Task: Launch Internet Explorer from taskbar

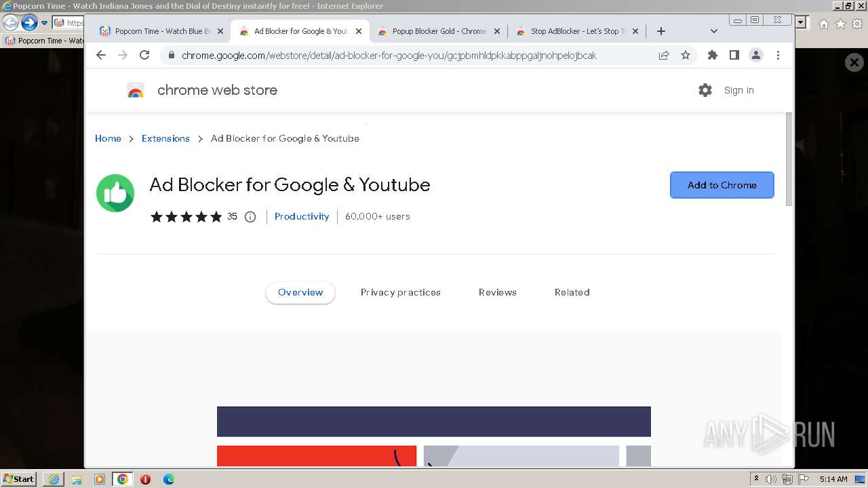Action: pyautogui.click(x=54, y=479)
